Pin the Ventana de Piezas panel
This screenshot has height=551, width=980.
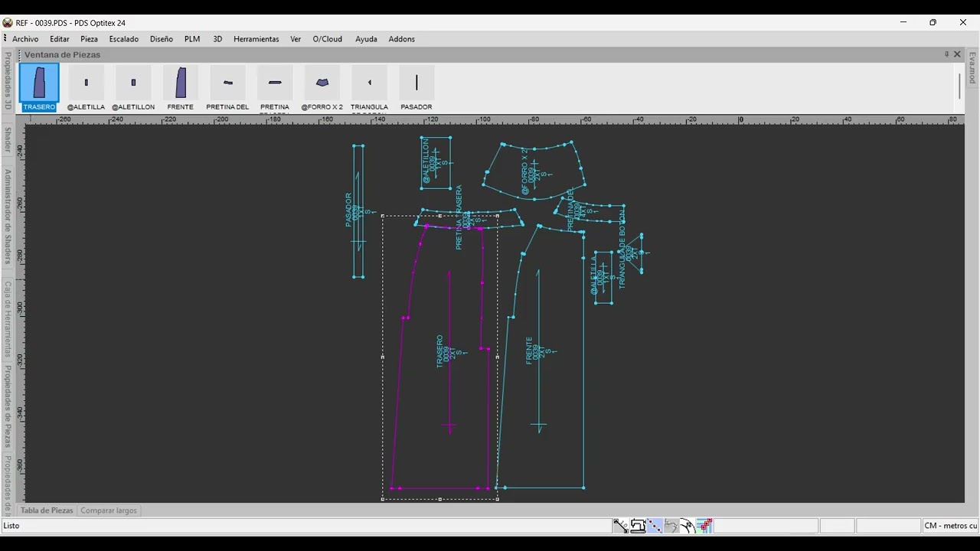(x=946, y=54)
